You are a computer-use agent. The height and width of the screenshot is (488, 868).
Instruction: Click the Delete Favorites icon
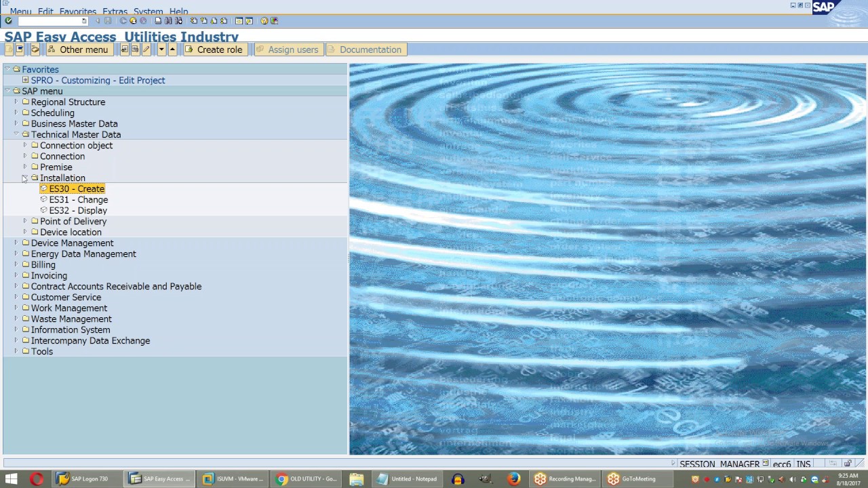point(135,49)
